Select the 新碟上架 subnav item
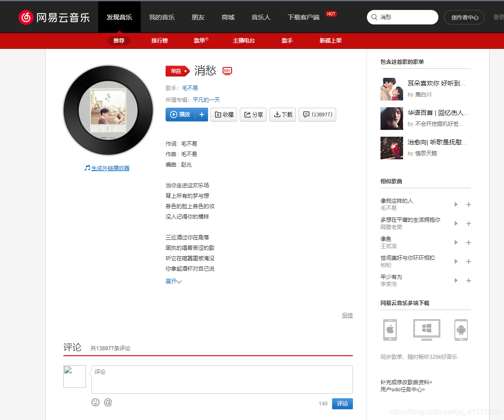 (330, 41)
